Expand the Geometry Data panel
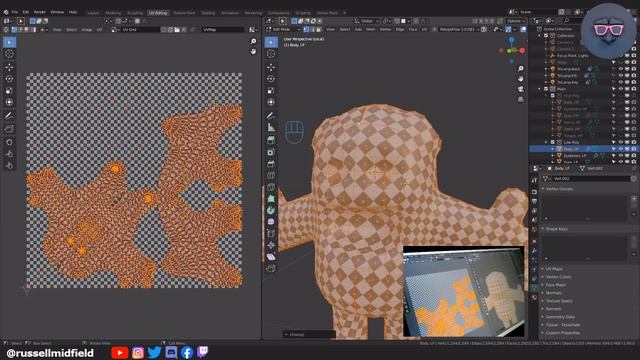 coord(560,317)
